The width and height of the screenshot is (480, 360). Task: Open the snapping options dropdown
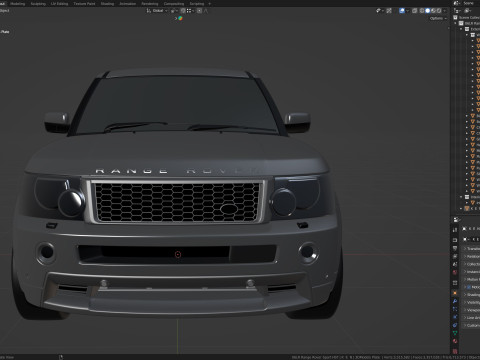190,11
